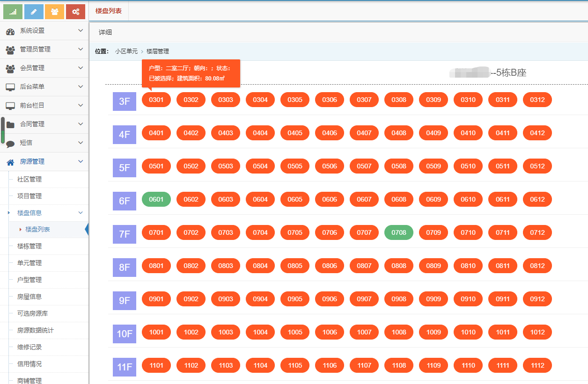Click the home icon beside 房源管理
The image size is (588, 384).
coord(10,162)
